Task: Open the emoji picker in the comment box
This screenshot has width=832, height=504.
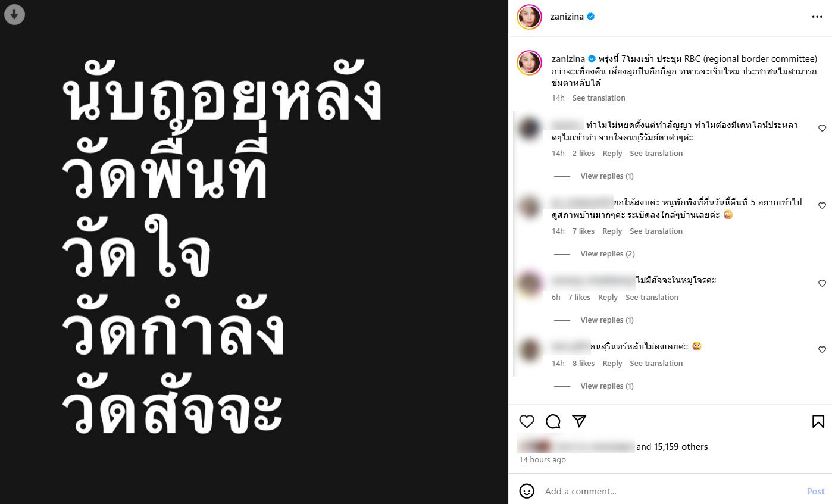Action: [x=527, y=491]
